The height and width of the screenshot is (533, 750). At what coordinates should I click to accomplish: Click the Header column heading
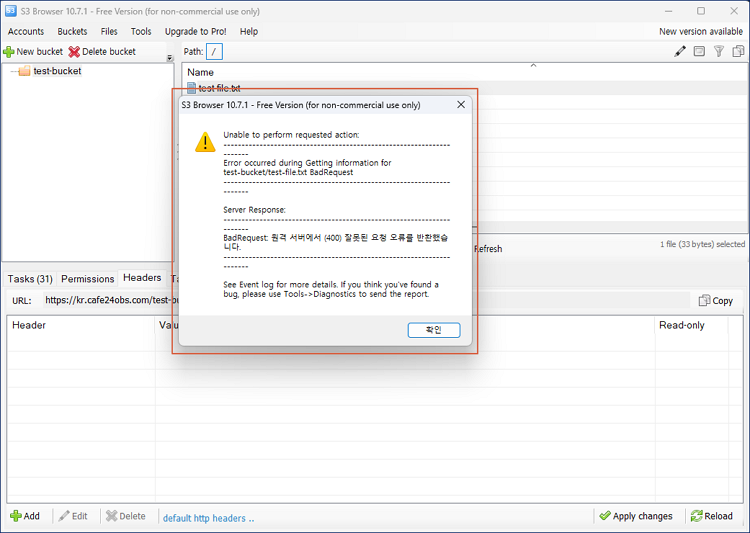click(29, 325)
